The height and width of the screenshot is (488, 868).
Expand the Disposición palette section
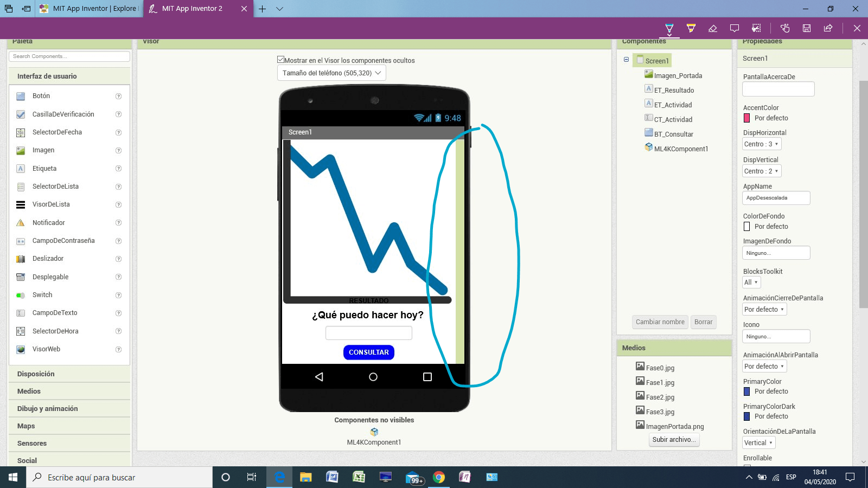click(x=36, y=374)
